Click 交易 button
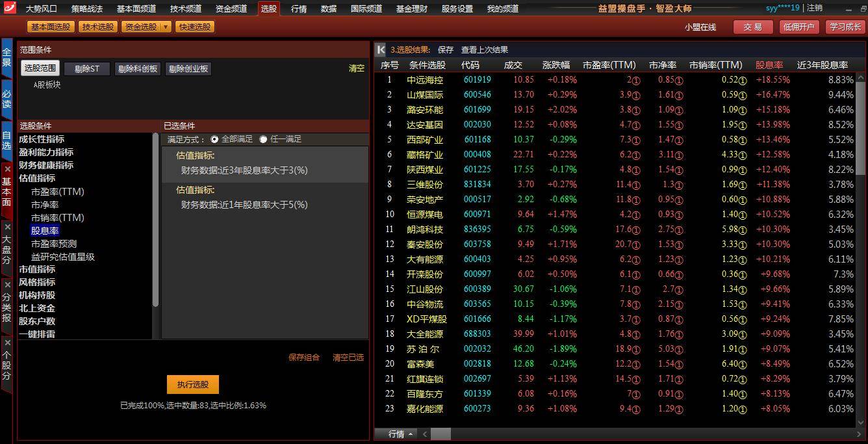 click(753, 27)
